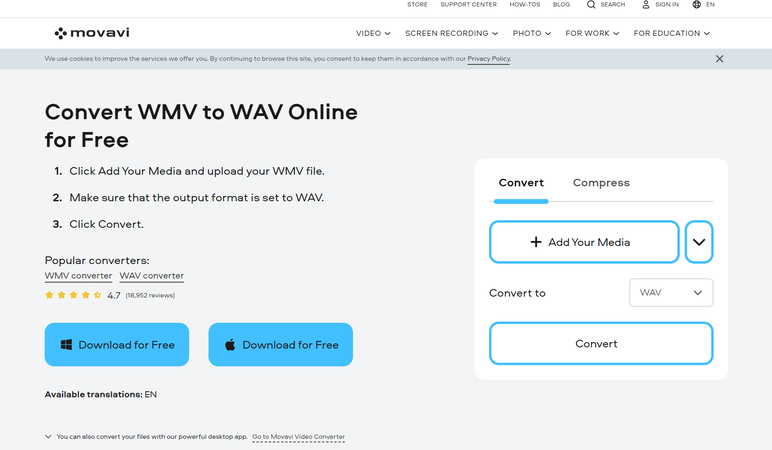Open the Privacy Policy link

click(489, 59)
